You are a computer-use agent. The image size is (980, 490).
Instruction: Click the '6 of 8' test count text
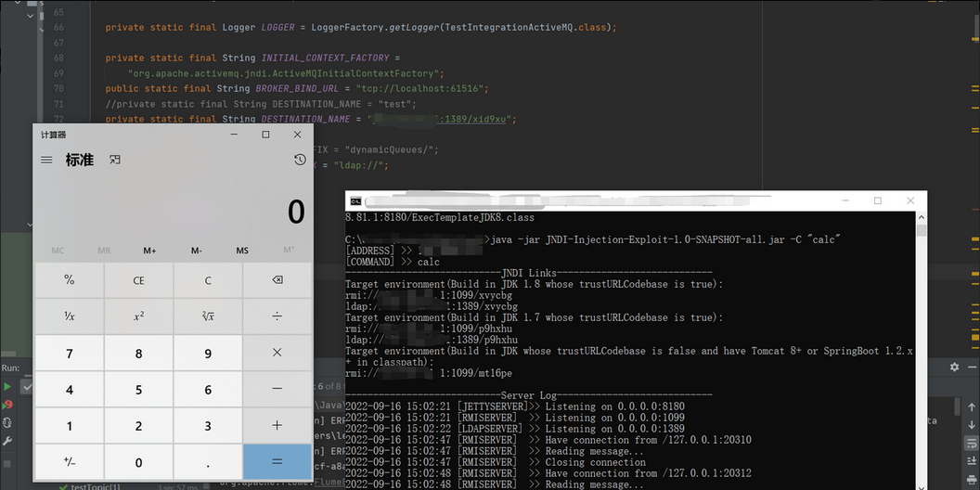pyautogui.click(x=329, y=387)
